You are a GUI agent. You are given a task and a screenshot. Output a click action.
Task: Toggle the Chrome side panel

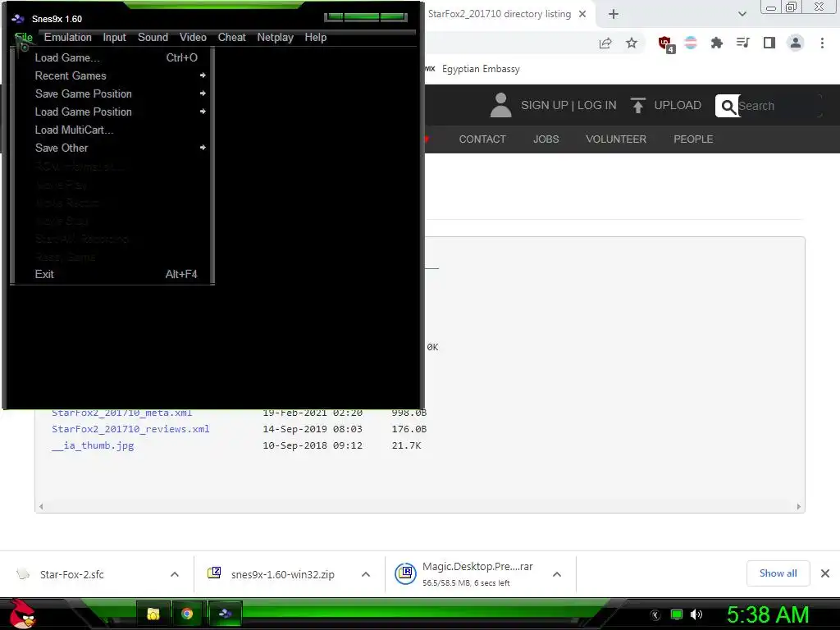[x=769, y=43]
